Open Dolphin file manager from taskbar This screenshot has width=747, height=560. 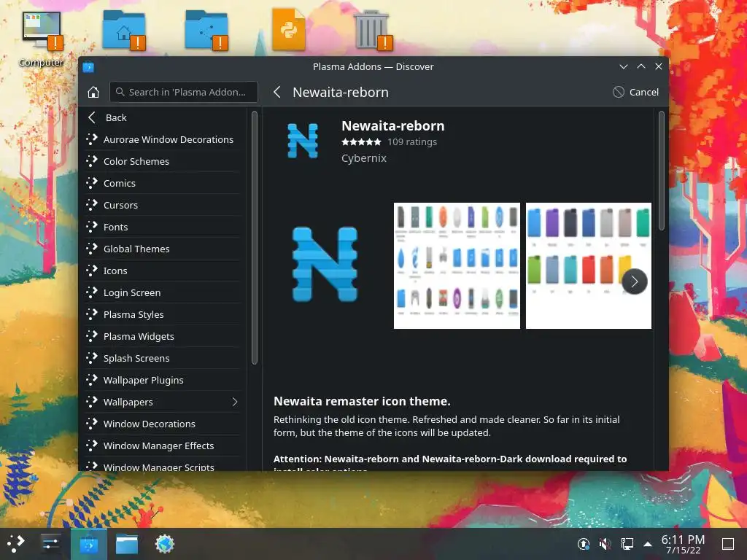(127, 544)
